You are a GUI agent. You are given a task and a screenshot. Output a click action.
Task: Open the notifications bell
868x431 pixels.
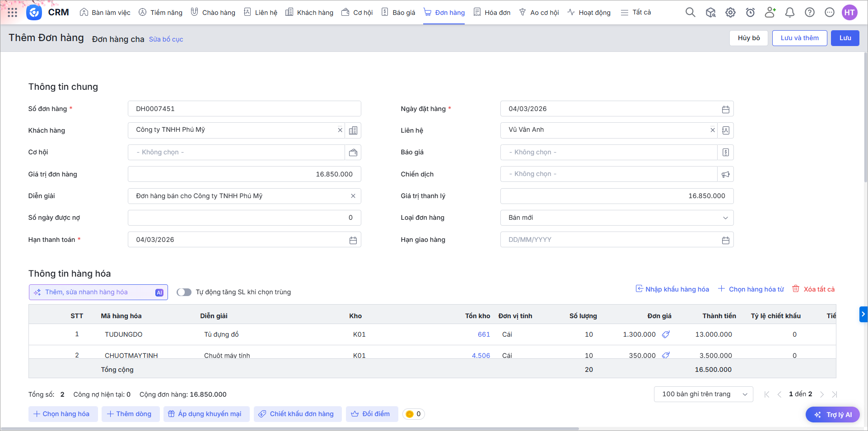pyautogui.click(x=789, y=13)
